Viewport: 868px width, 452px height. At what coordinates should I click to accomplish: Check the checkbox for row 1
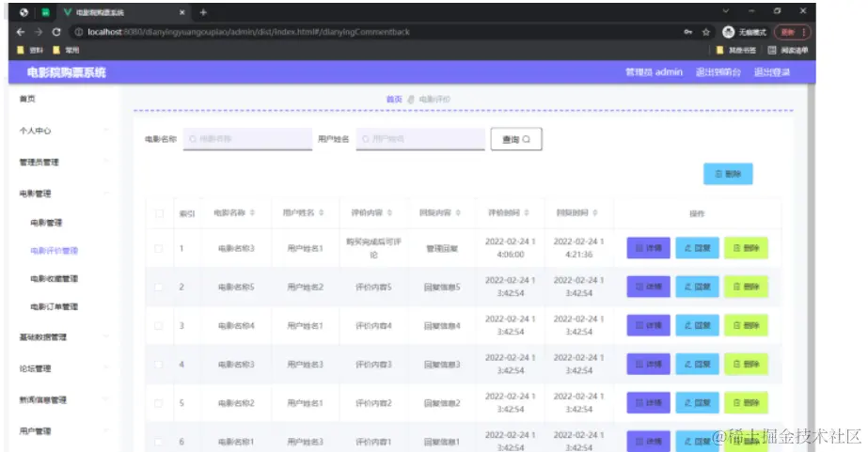[159, 248]
